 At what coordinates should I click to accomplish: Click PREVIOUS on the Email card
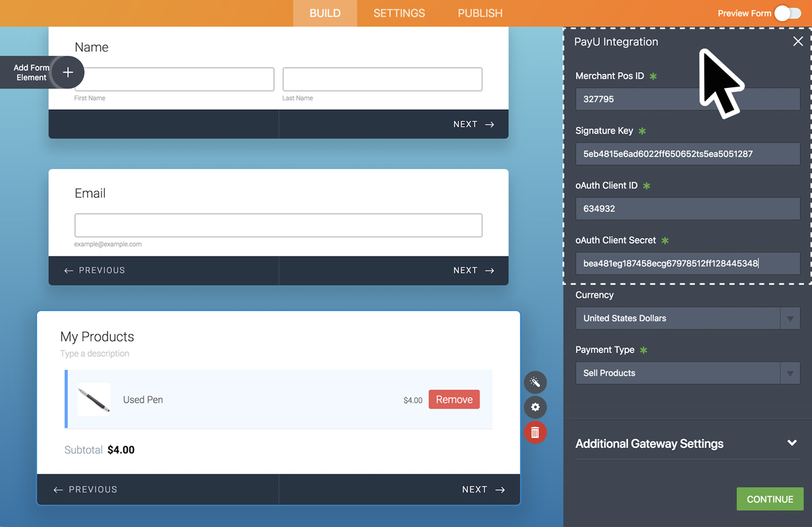95,271
